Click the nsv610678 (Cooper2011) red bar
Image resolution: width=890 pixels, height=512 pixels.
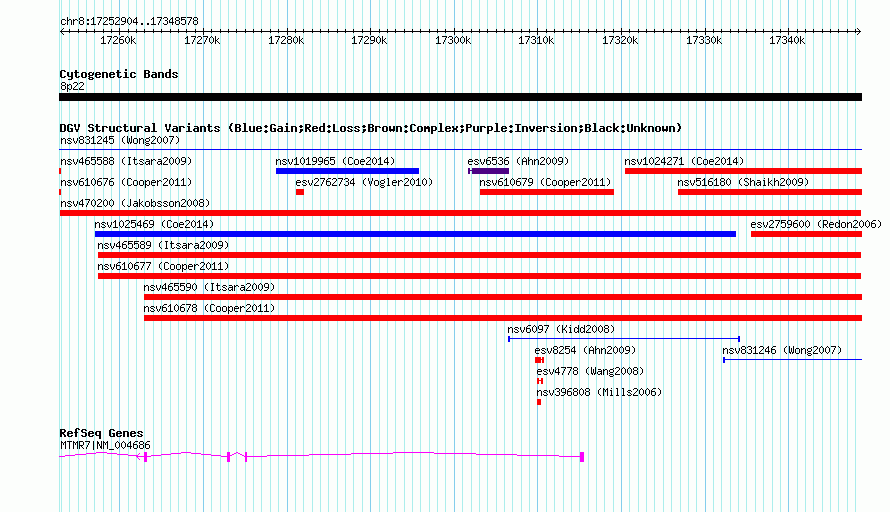click(x=503, y=318)
